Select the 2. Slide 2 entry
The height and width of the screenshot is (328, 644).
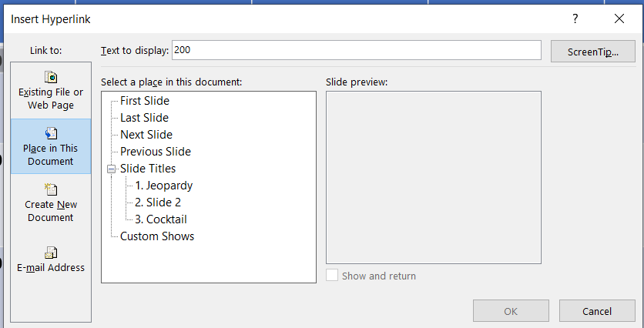157,202
